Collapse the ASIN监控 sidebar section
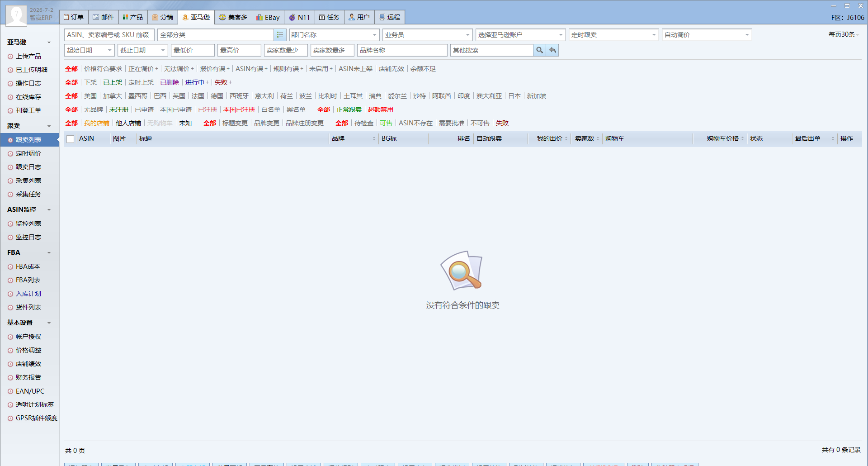 pos(49,210)
